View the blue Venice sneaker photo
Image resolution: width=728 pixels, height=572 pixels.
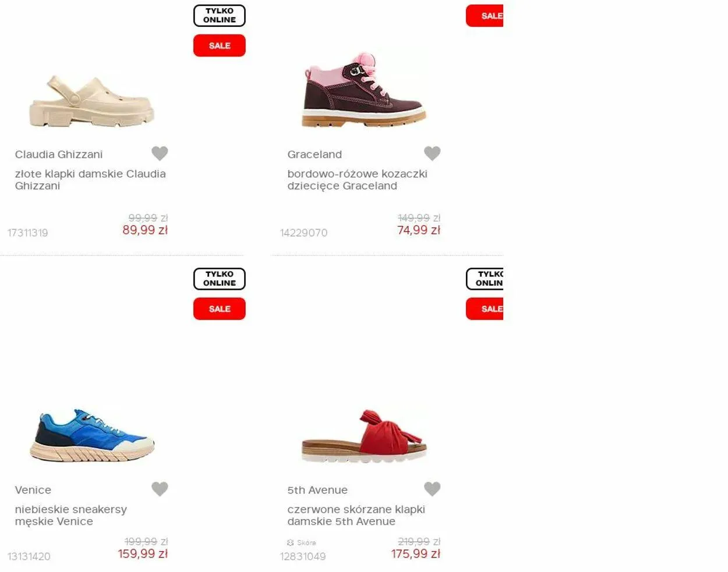pyautogui.click(x=92, y=435)
